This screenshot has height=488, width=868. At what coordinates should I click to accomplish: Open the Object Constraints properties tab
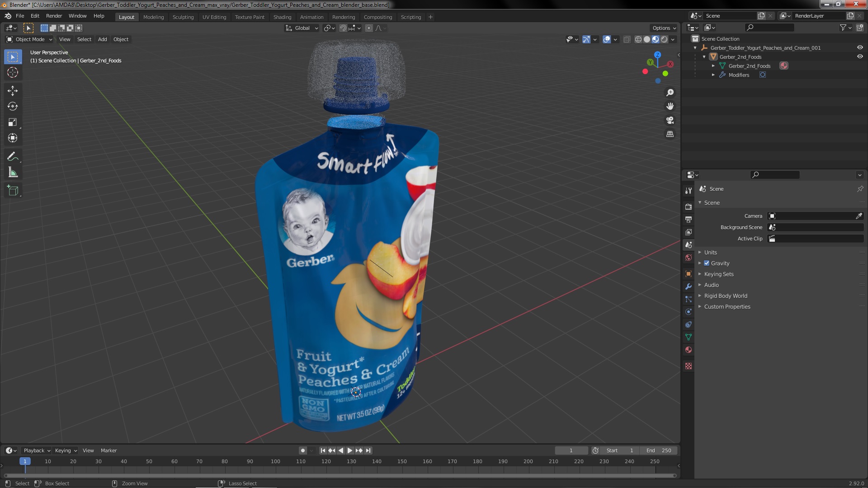(689, 324)
